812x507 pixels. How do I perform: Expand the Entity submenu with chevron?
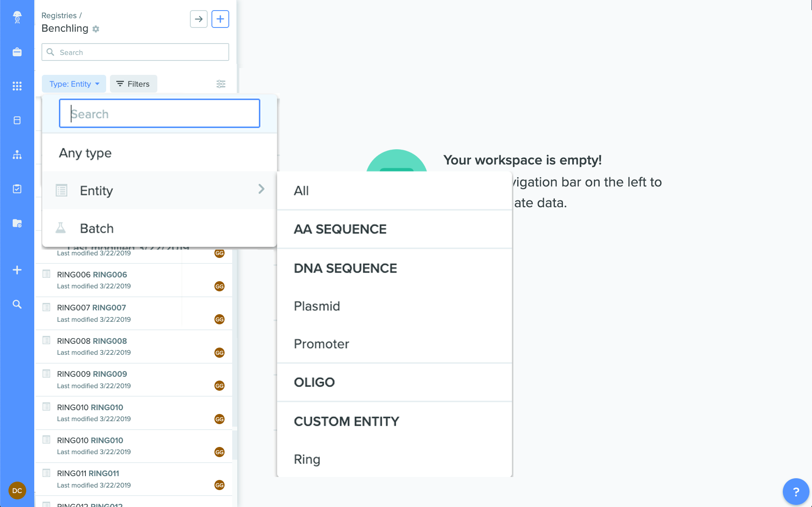coord(261,189)
